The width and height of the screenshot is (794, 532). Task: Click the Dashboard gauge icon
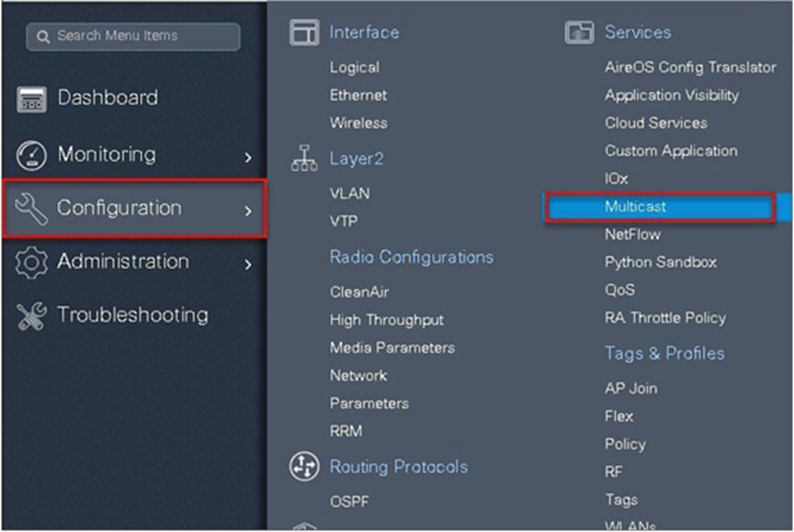[31, 99]
